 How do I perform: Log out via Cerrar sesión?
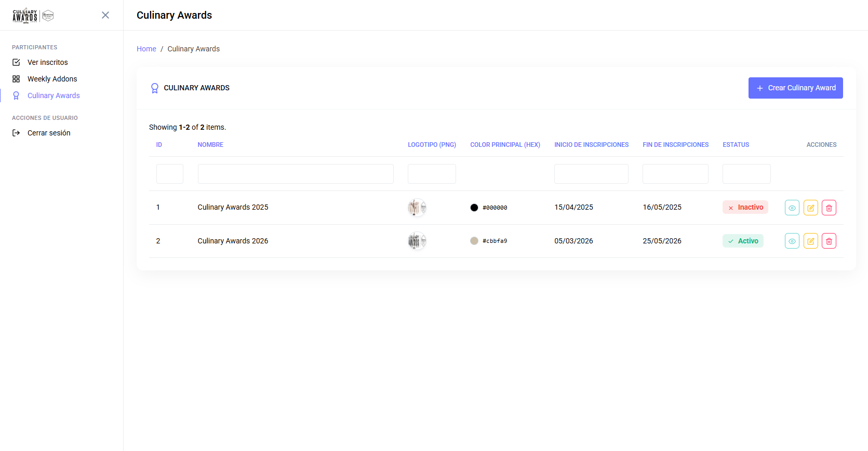pyautogui.click(x=49, y=133)
